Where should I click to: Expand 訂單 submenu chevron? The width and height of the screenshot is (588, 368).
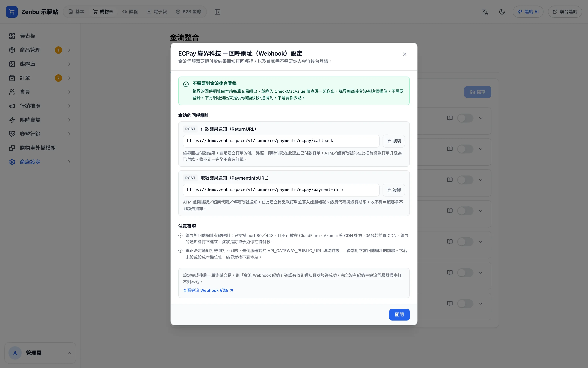[x=69, y=78]
